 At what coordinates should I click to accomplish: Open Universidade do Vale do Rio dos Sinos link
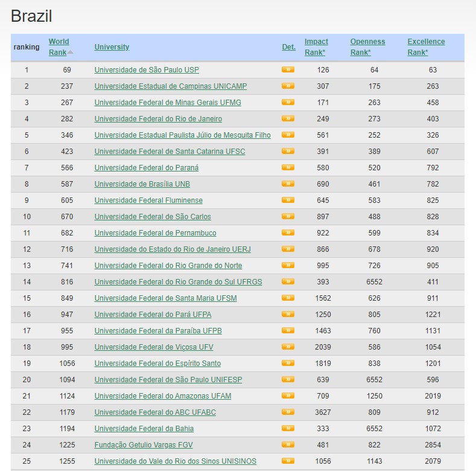(x=175, y=461)
